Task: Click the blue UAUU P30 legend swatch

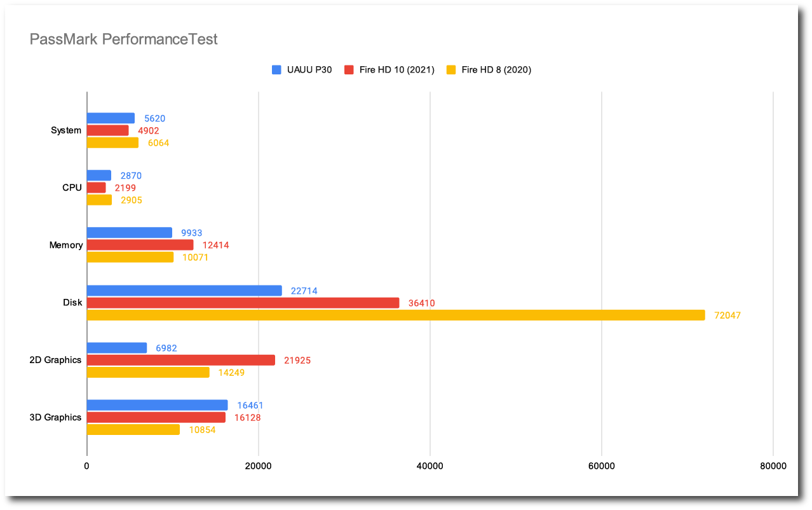Action: pyautogui.click(x=276, y=70)
